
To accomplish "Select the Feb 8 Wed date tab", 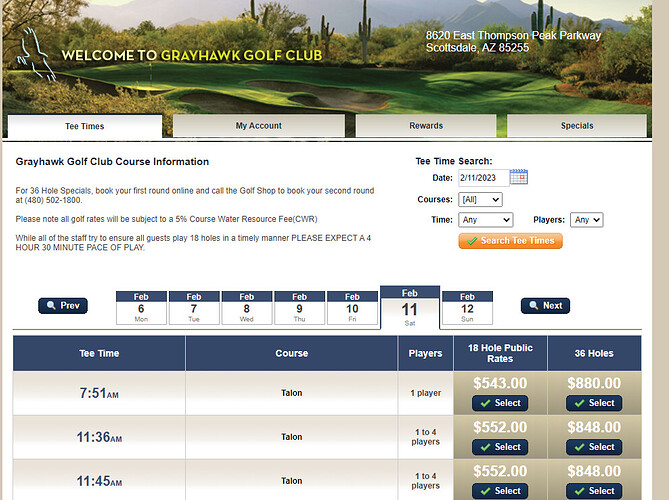I will [247, 308].
